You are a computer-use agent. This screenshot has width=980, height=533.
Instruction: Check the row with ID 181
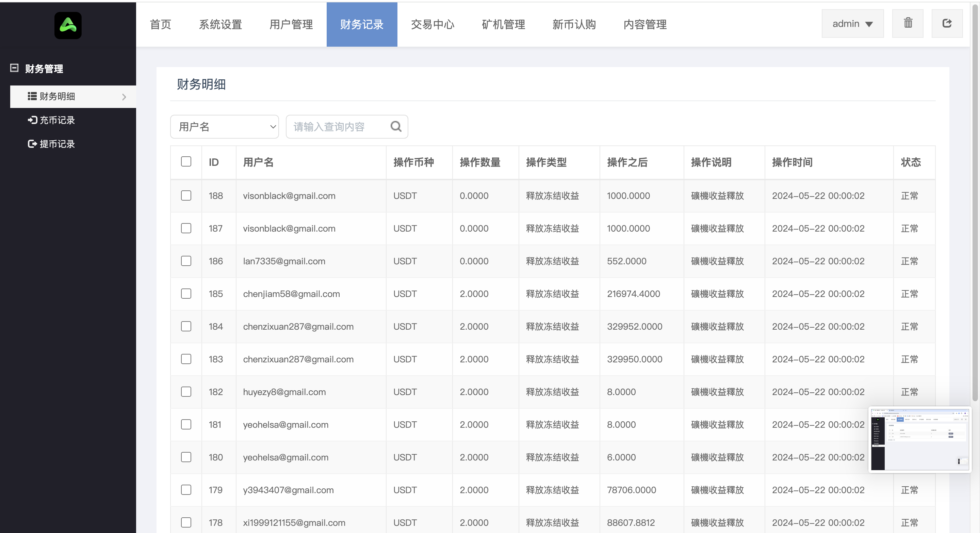pyautogui.click(x=186, y=425)
